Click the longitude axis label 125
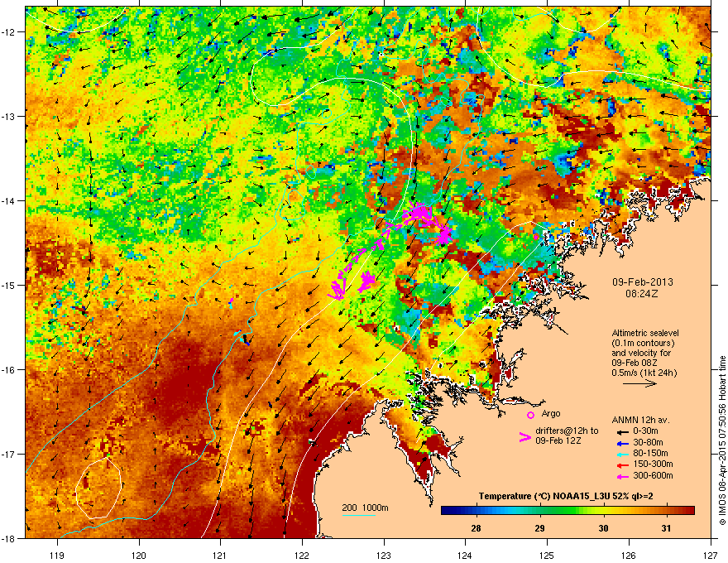This screenshot has width=728, height=563. pyautogui.click(x=547, y=555)
